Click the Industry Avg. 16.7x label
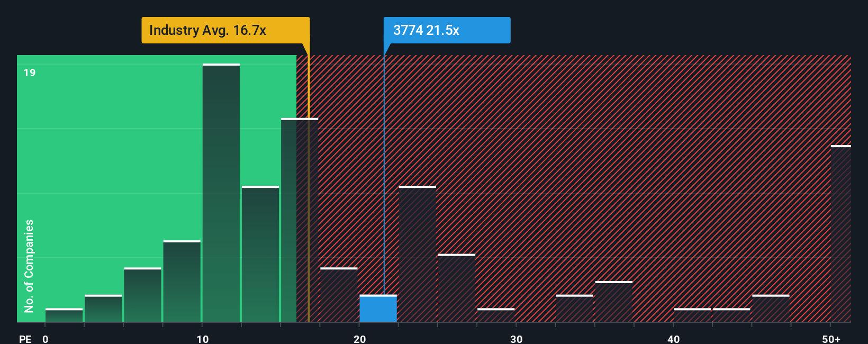The image size is (868, 344). pos(225,30)
